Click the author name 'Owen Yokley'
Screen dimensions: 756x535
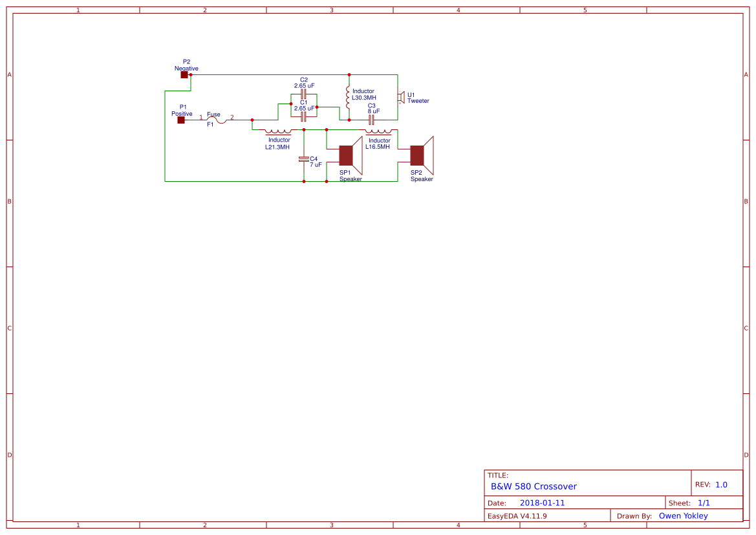[x=683, y=516]
